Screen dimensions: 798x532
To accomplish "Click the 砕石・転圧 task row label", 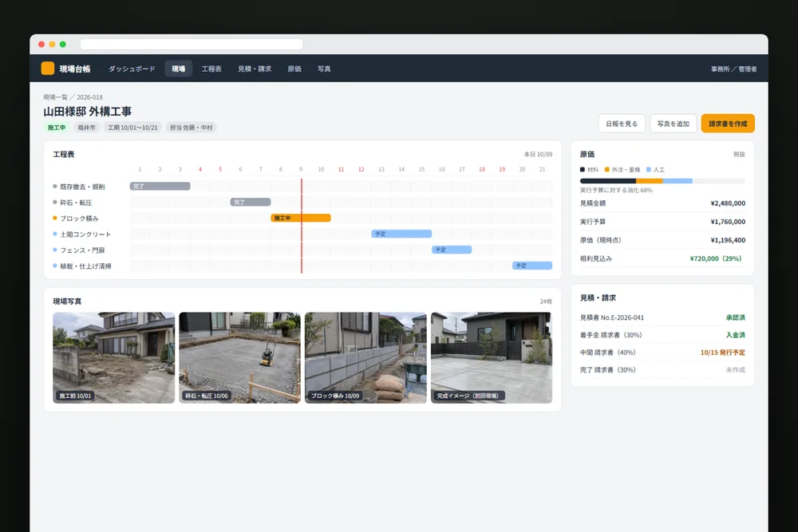I will [76, 203].
